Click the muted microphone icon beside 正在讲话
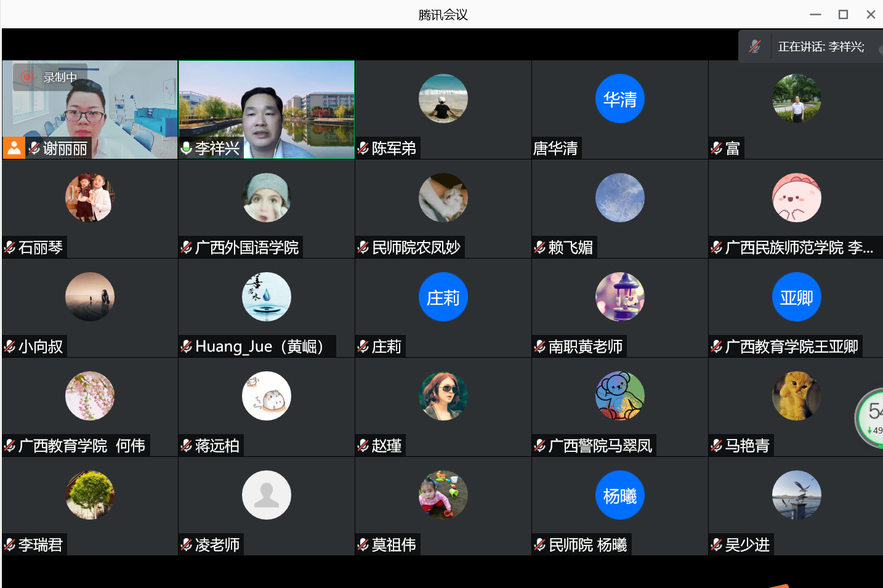The width and height of the screenshot is (883, 588). click(755, 46)
